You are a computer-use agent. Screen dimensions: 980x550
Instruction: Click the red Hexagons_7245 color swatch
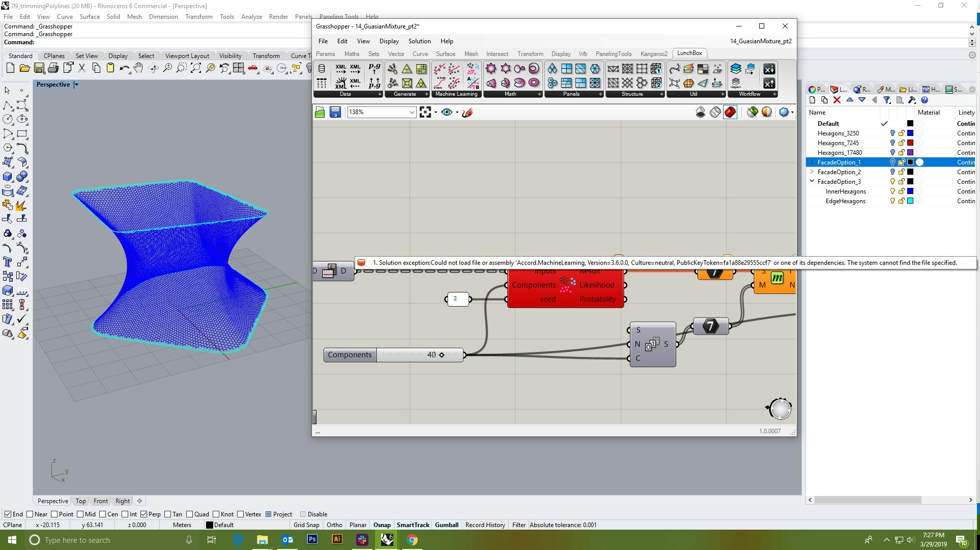pos(910,143)
